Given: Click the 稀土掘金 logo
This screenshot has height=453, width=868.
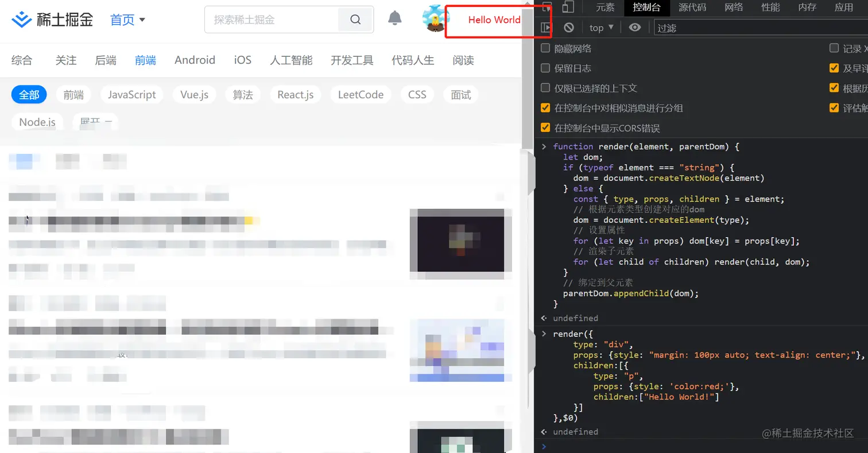Looking at the screenshot, I should 52,20.
